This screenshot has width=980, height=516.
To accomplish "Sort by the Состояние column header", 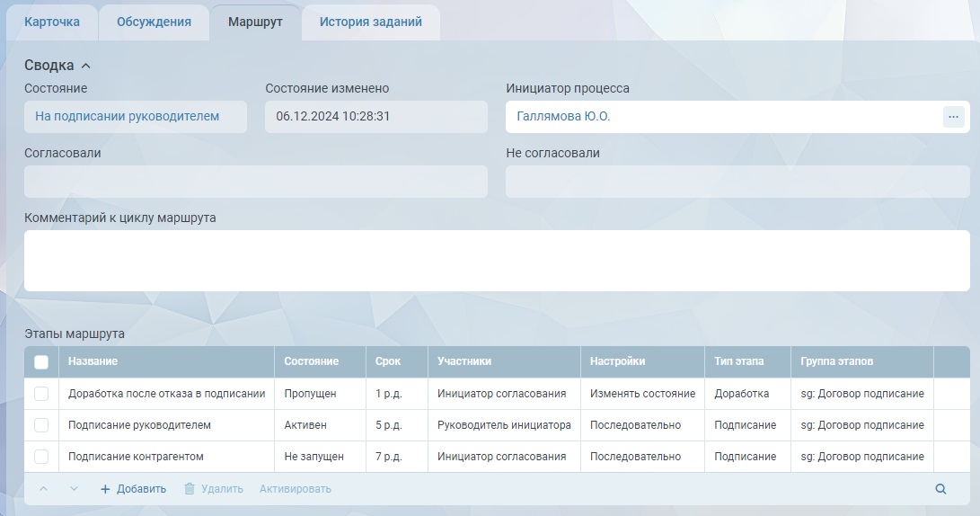I will 311,361.
